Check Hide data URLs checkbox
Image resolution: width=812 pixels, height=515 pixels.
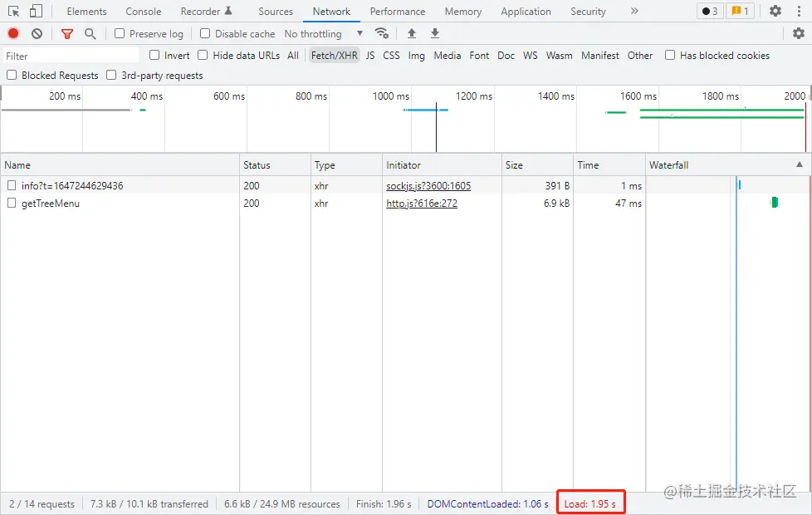click(203, 55)
